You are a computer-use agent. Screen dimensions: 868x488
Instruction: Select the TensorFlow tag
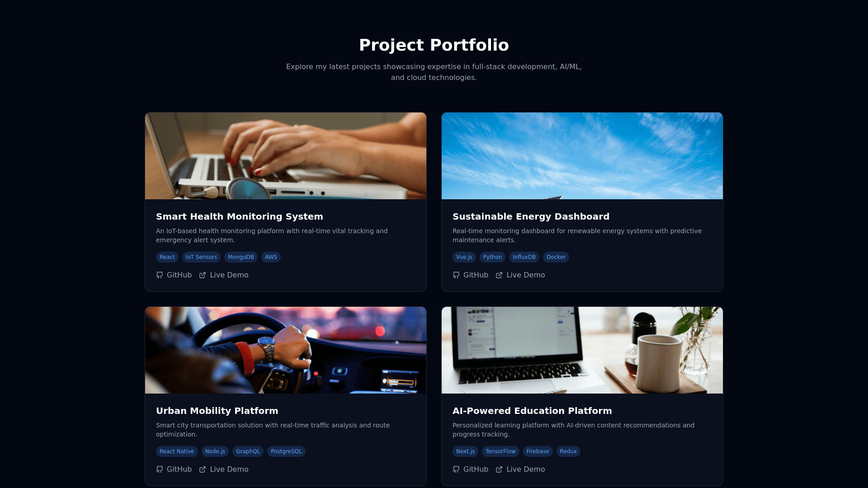[500, 451]
